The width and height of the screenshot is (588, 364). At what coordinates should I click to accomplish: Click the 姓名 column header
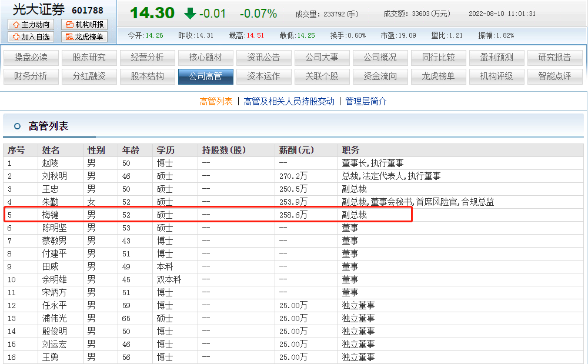coord(51,151)
